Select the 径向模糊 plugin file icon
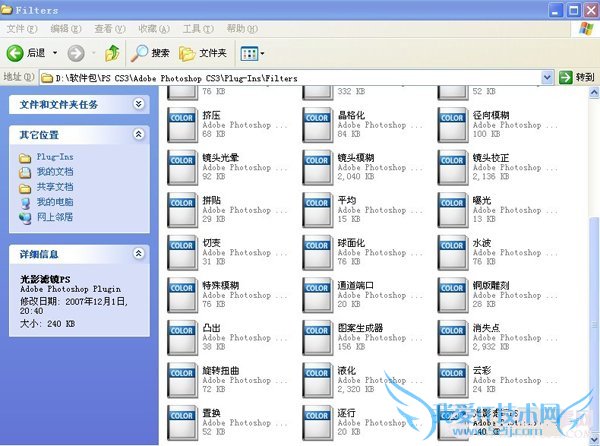The height and width of the screenshot is (446, 600). tap(452, 125)
